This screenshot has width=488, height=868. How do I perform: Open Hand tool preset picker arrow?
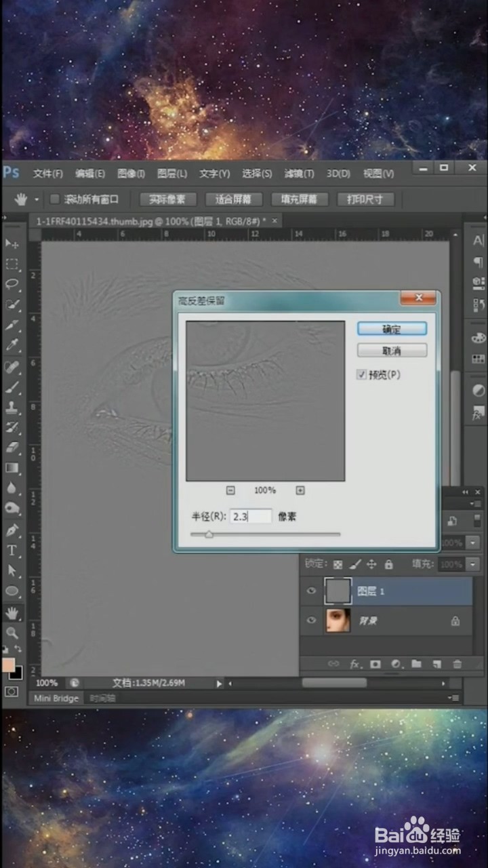click(x=35, y=200)
